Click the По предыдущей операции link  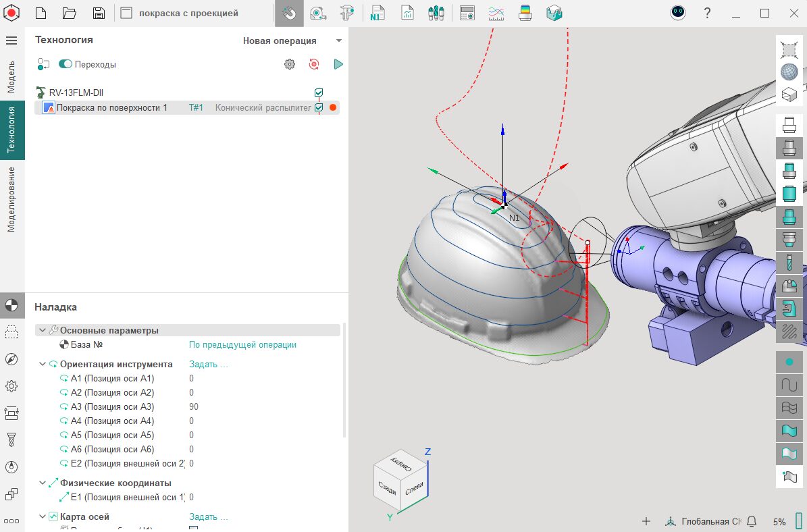pyautogui.click(x=242, y=344)
